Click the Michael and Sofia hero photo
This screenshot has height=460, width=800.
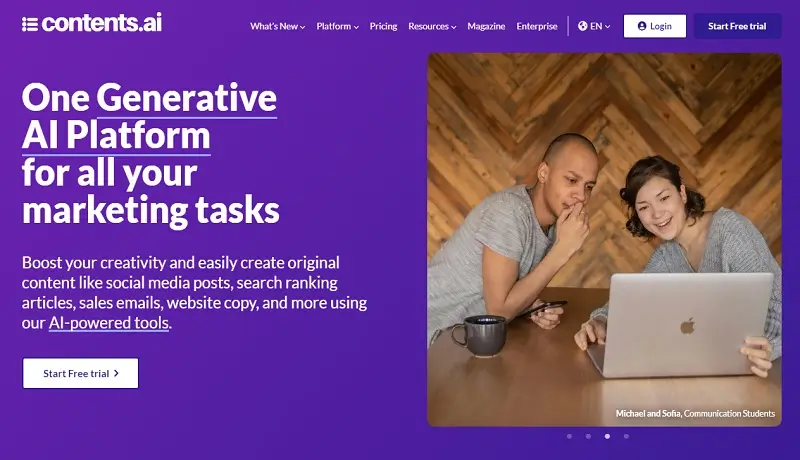click(604, 239)
